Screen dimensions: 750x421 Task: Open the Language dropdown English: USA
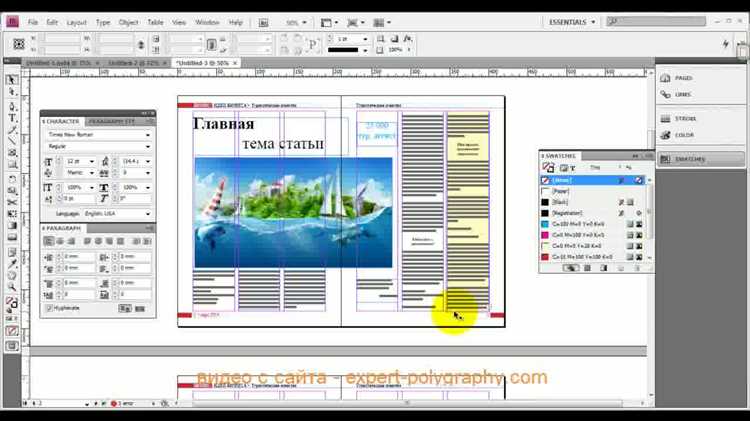[x=147, y=214]
